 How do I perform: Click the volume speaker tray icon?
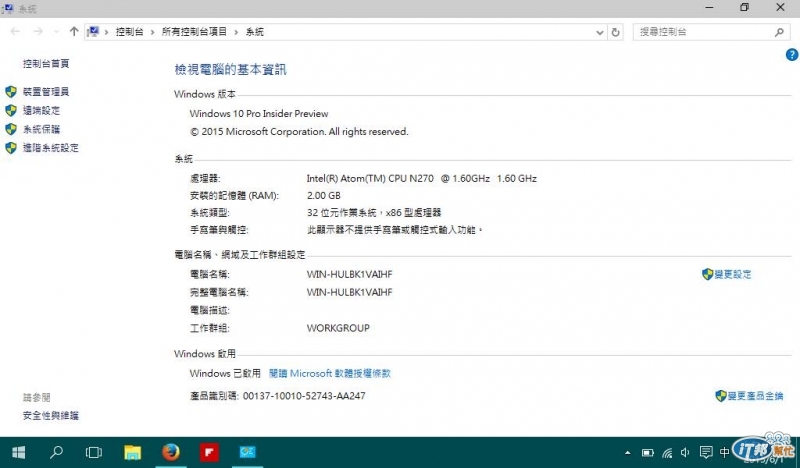pos(685,453)
